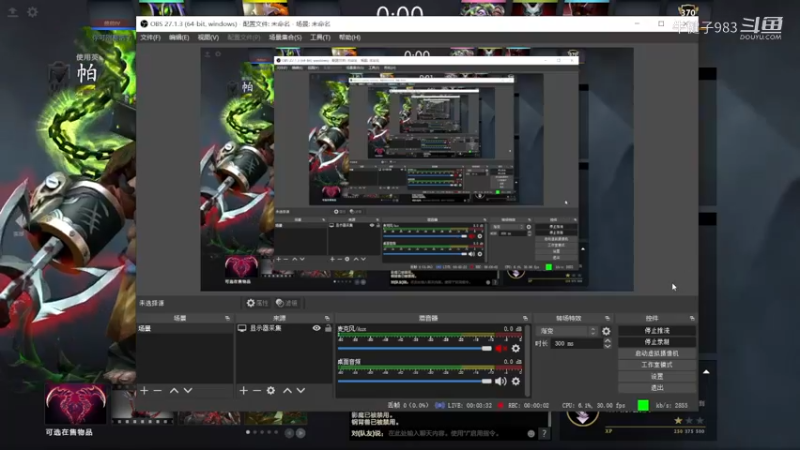Screen dimensions: 800x450
Task: Click the mixer panel vertical scrollbar
Action: pos(528,360)
